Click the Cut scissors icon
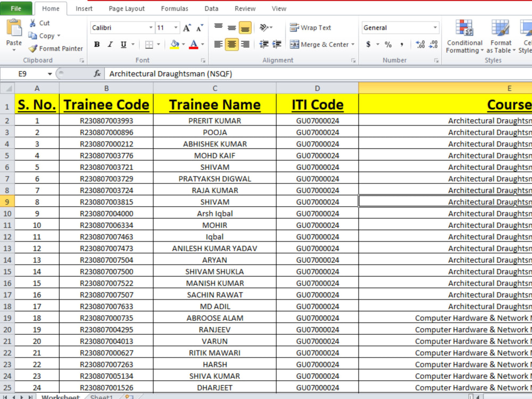 pos(32,23)
